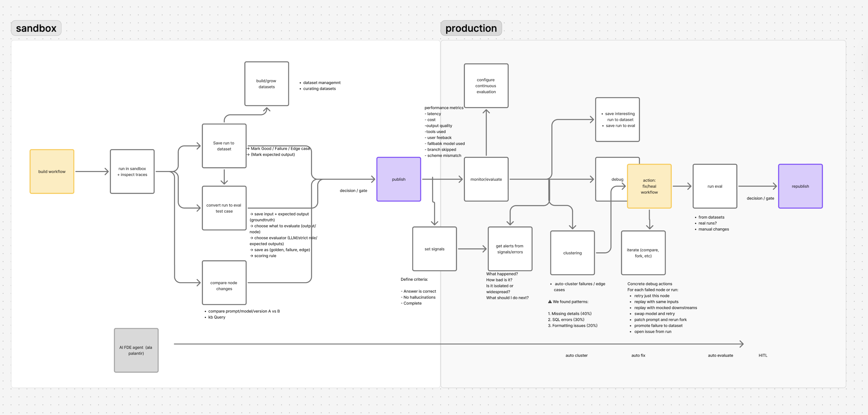Viewport: 868px width, 415px height.
Task: Select 'auto-cluster failures / edge cases' text
Action: click(580, 287)
